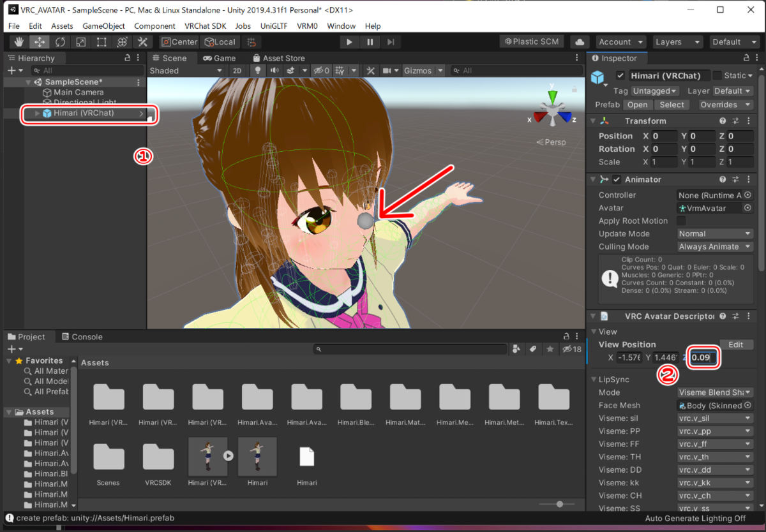
Task: Select the combined Transform tool
Action: 122,42
